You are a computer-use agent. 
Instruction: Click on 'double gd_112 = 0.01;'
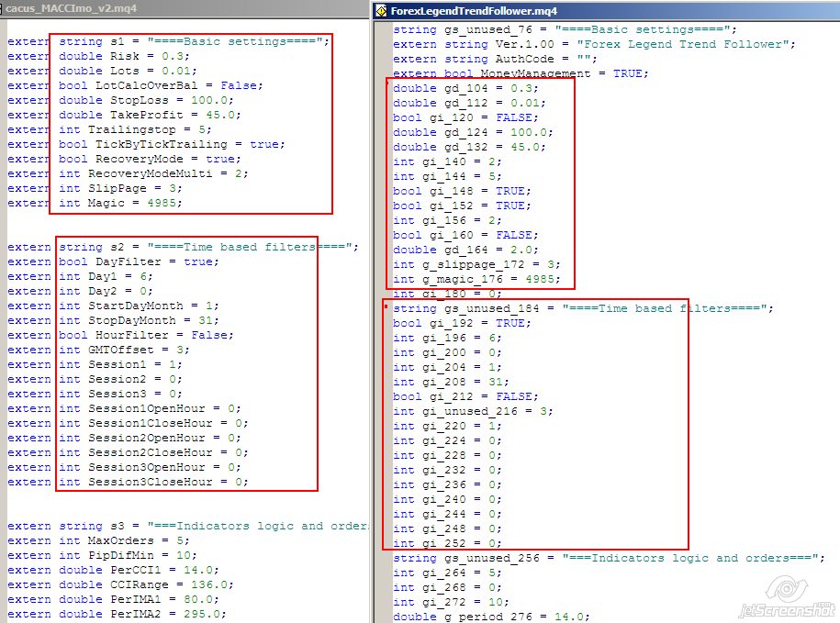click(x=469, y=104)
